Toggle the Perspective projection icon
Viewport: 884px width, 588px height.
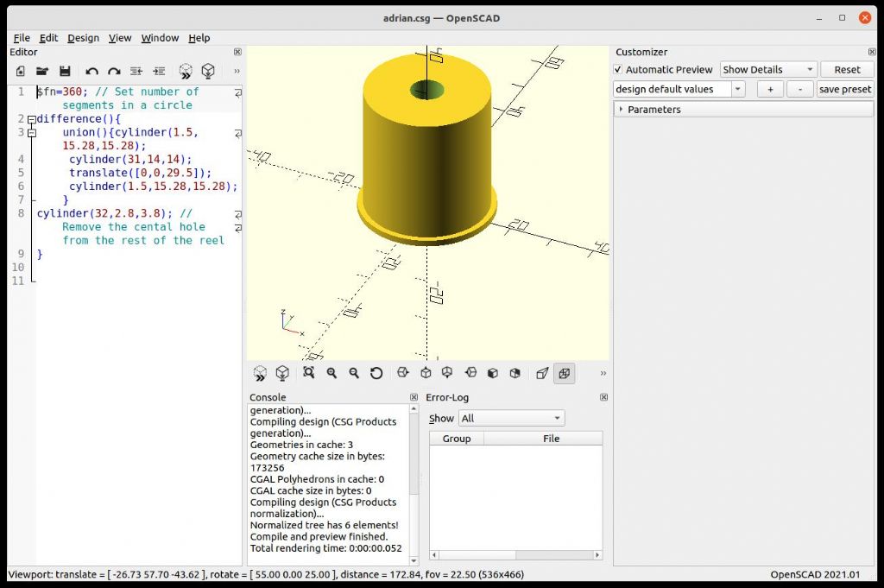pos(542,373)
